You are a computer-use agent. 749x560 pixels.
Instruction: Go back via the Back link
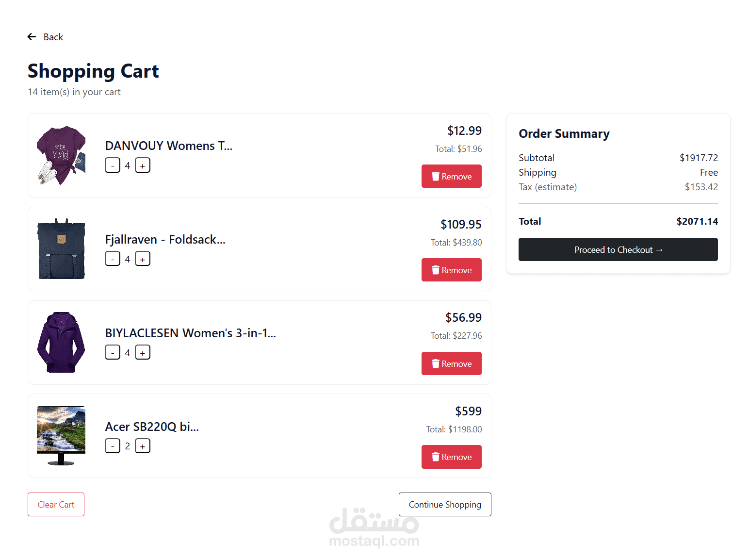click(x=53, y=37)
